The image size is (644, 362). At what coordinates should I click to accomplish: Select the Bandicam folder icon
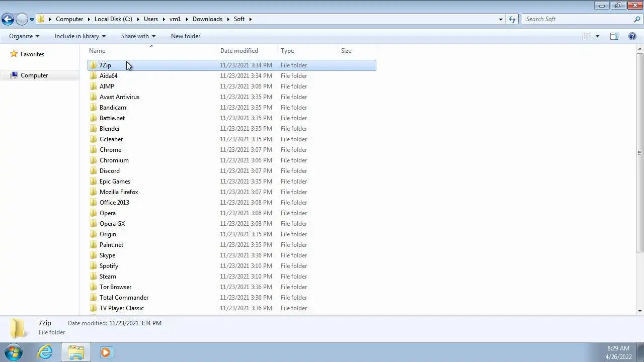(x=94, y=108)
